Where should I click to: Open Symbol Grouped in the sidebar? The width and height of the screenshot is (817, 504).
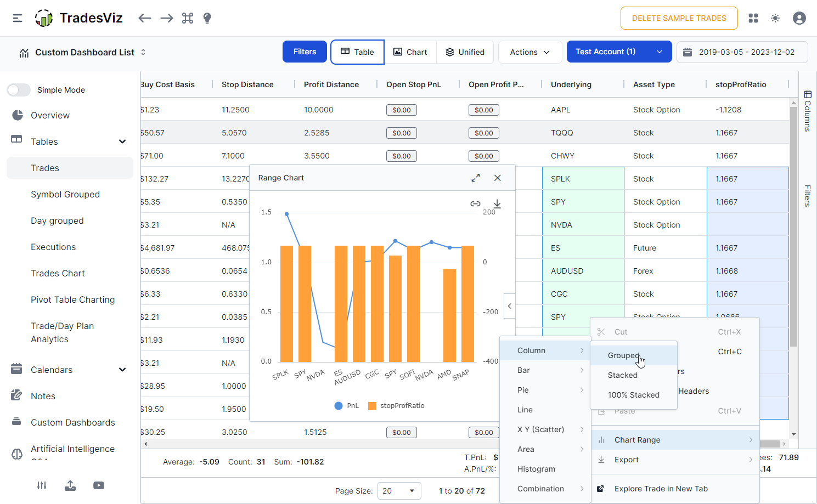click(x=70, y=194)
